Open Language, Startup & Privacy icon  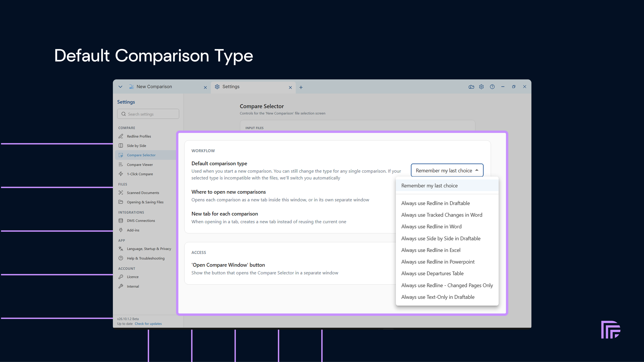point(121,249)
